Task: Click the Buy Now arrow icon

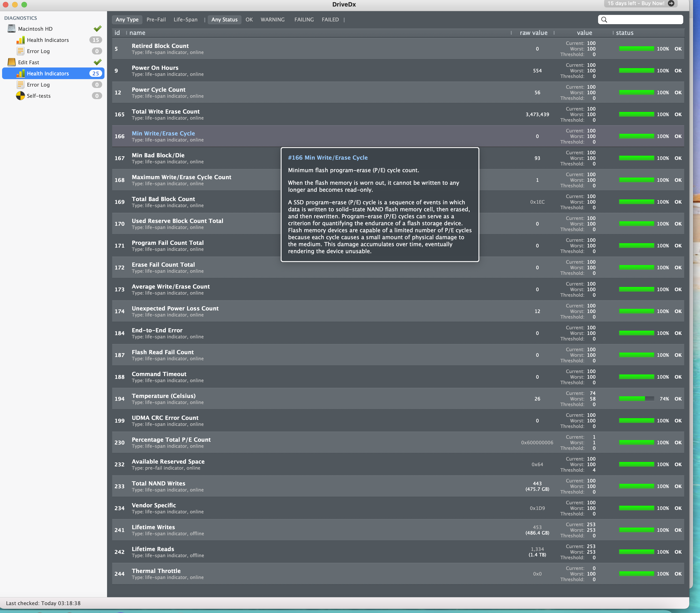Action: [671, 3]
